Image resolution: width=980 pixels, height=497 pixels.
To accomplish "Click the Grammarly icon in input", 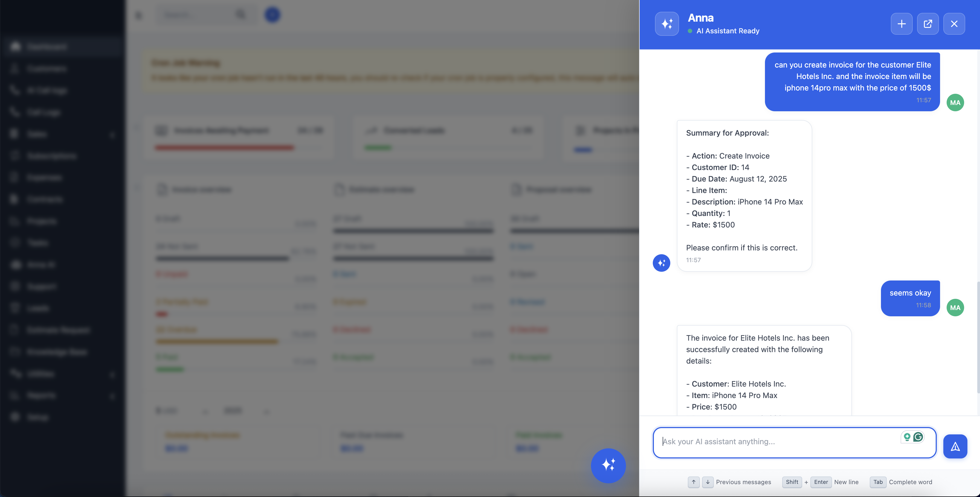I will click(918, 437).
